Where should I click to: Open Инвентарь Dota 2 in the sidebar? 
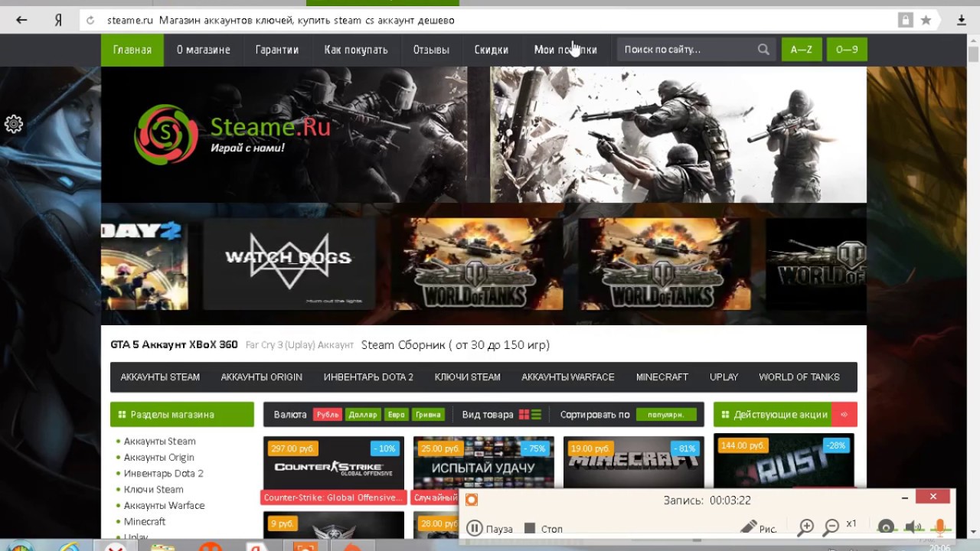click(164, 474)
